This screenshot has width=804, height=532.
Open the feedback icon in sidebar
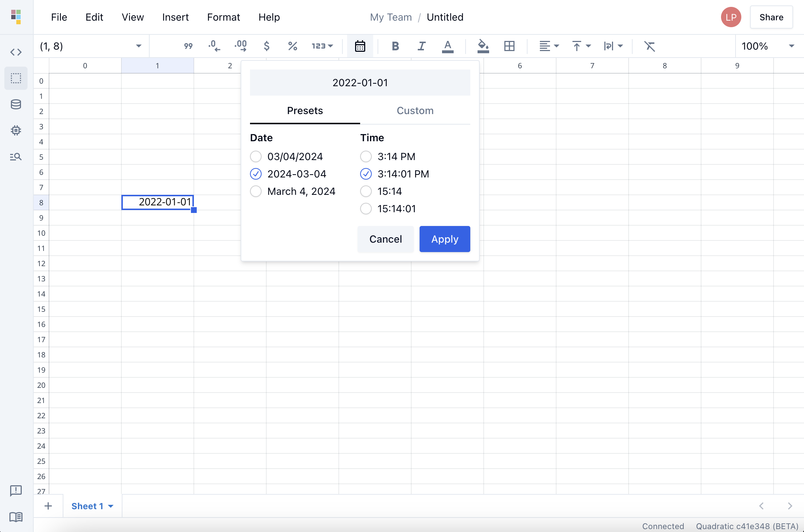tap(16, 491)
